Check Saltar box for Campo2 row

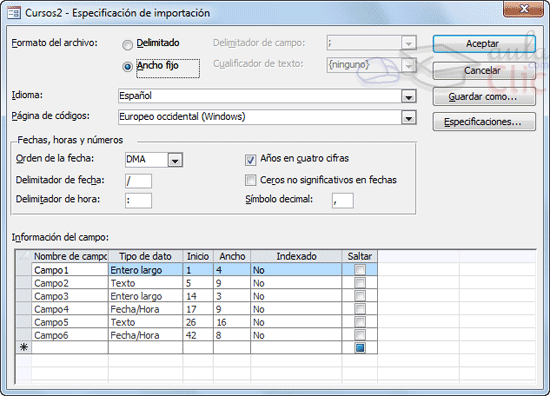click(360, 283)
